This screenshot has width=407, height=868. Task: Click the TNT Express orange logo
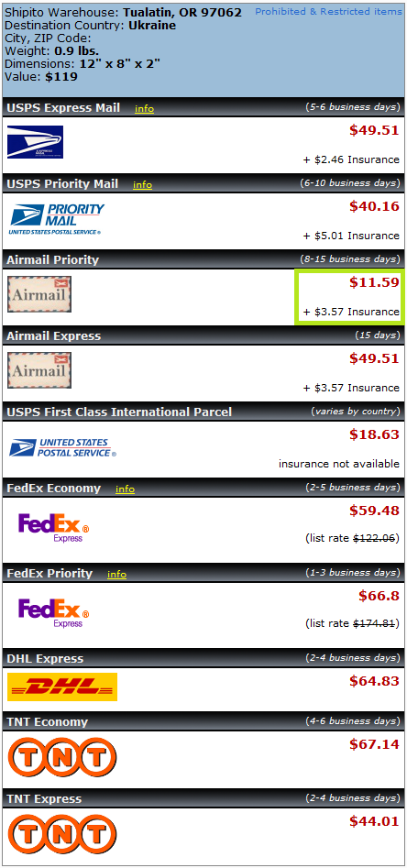(x=62, y=834)
